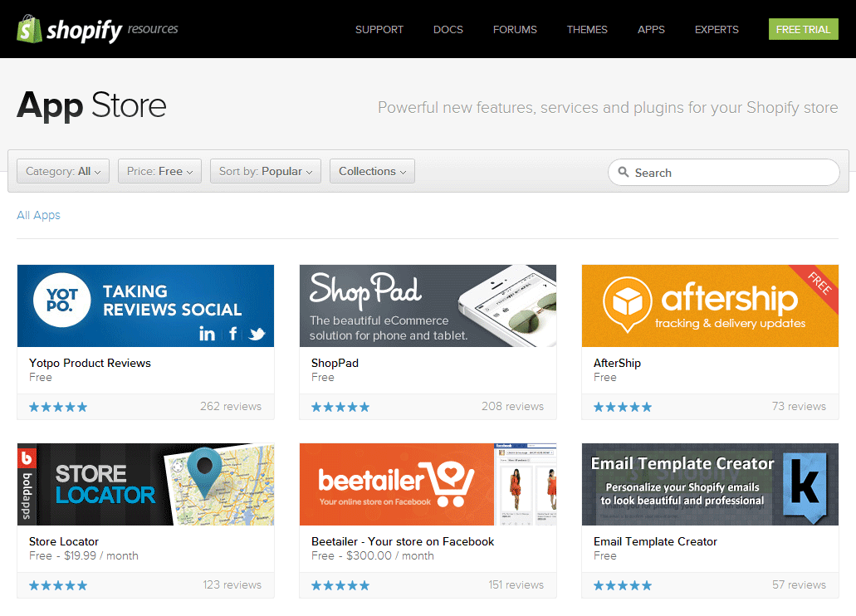Open Experts in the top navigation

tap(717, 30)
